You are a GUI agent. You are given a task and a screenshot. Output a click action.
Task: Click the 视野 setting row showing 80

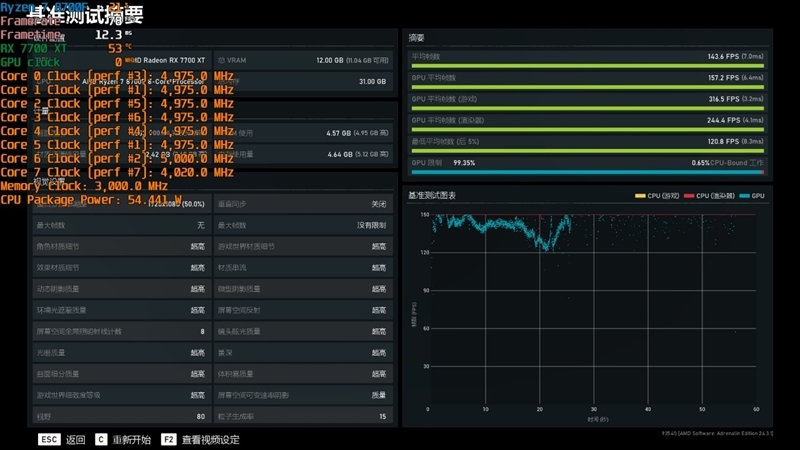pyautogui.click(x=120, y=416)
